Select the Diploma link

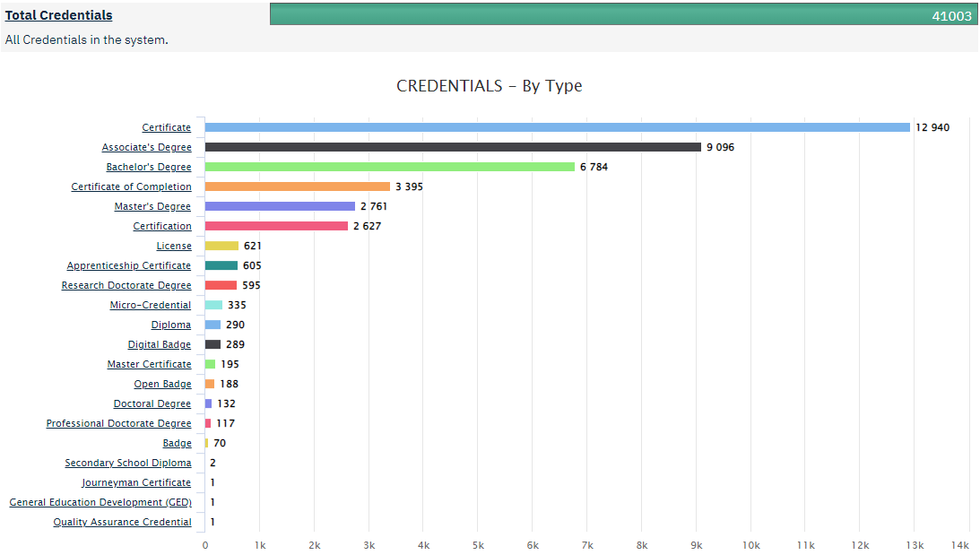(x=170, y=324)
